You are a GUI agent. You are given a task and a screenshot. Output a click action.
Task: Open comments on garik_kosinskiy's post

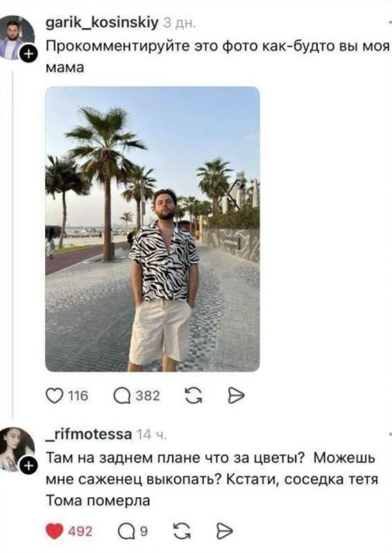point(122,396)
